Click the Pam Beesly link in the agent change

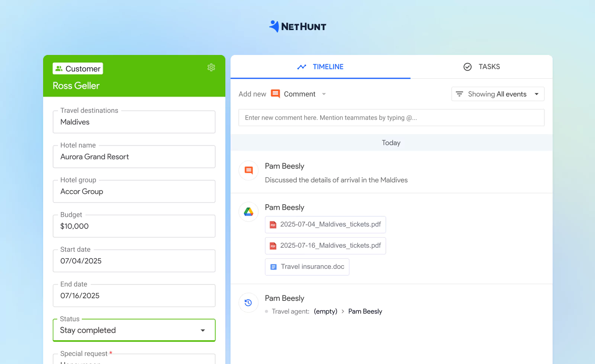[365, 311]
